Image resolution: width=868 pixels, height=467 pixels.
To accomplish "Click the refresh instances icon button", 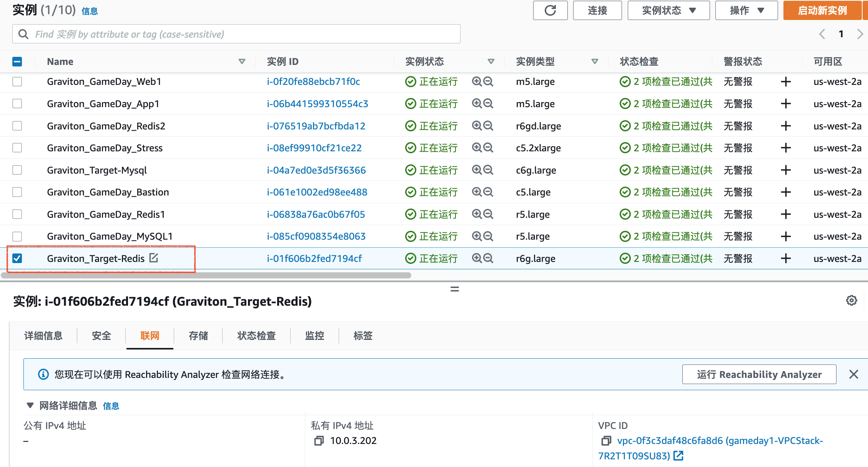I will click(550, 10).
